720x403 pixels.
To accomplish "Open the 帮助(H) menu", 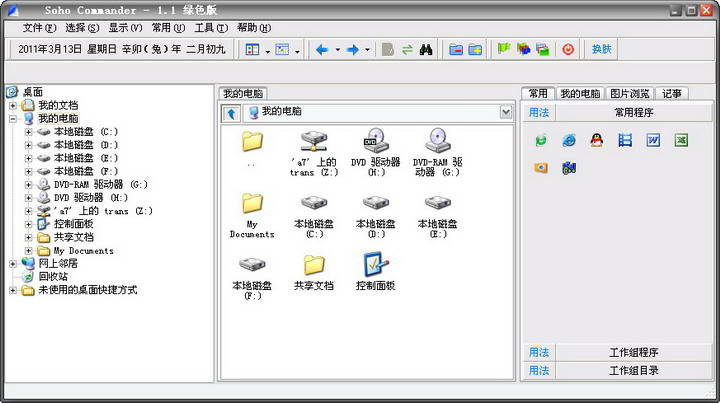I will point(254,28).
